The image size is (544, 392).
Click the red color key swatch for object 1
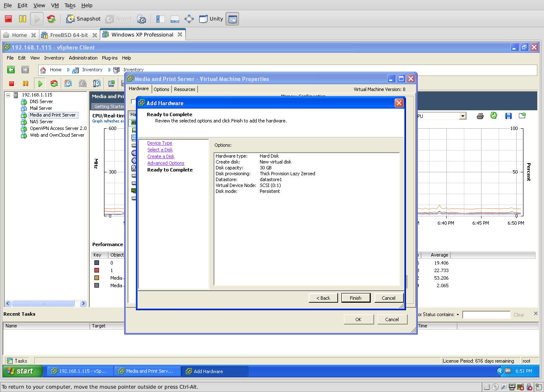[x=97, y=270]
